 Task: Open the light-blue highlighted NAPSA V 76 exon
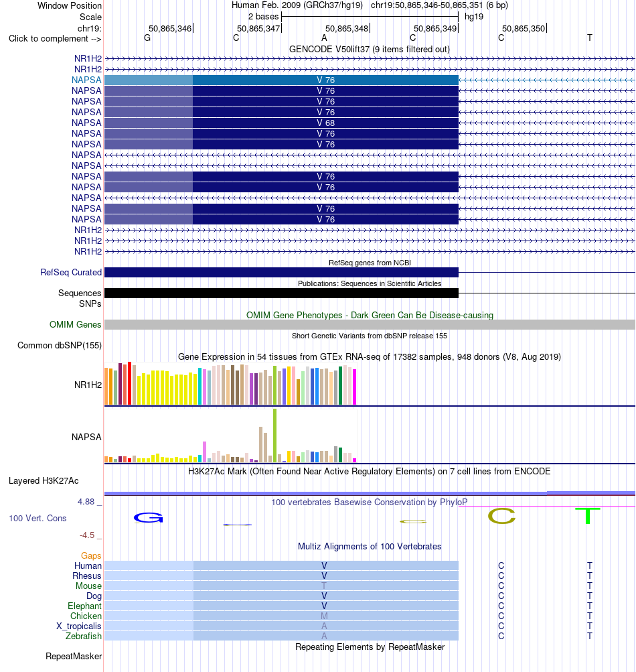click(x=281, y=80)
